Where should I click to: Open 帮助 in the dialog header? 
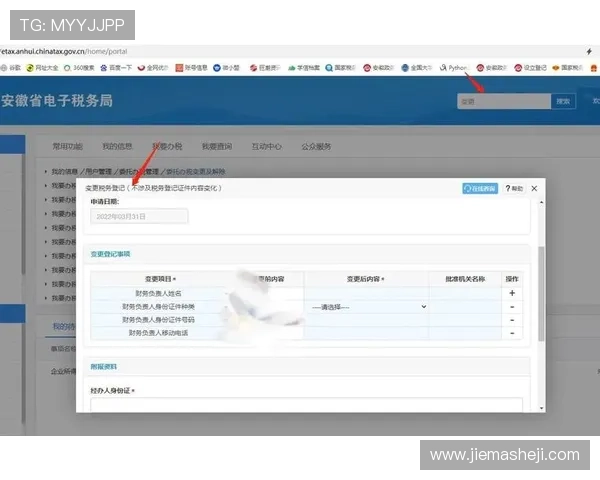(514, 188)
